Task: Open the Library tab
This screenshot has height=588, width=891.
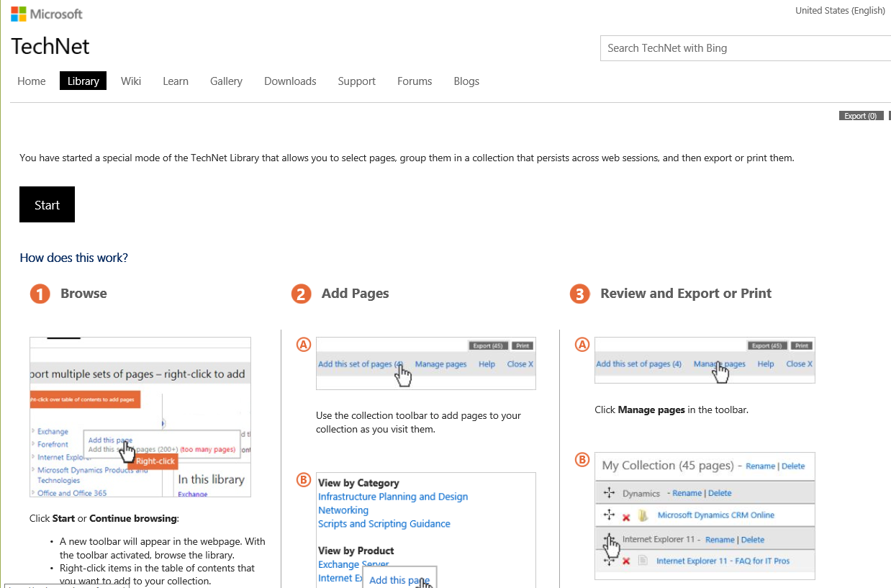Action: click(x=83, y=81)
